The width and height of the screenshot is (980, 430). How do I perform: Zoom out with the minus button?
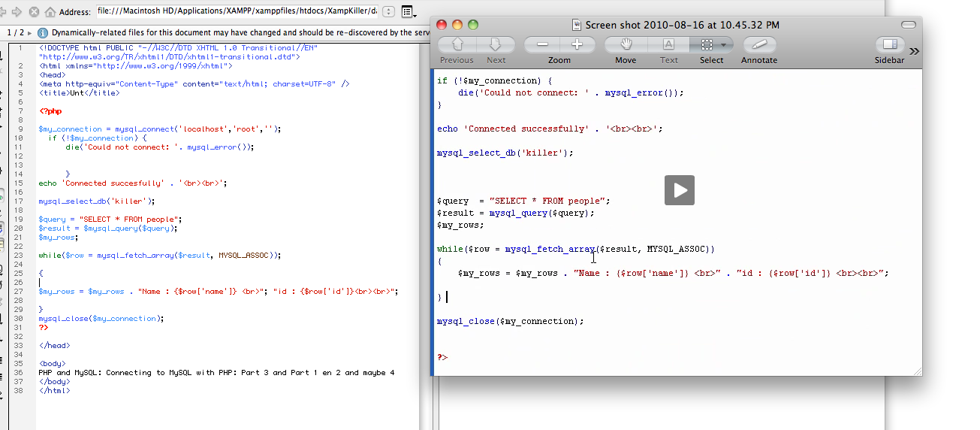point(541,45)
